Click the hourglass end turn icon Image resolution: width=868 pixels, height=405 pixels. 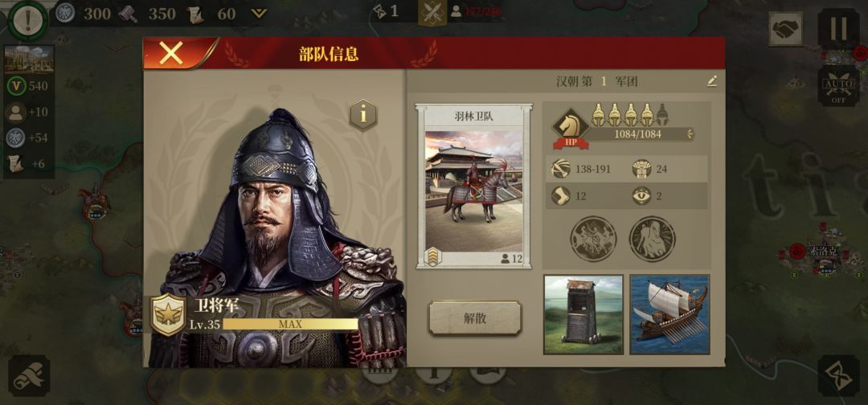838,376
